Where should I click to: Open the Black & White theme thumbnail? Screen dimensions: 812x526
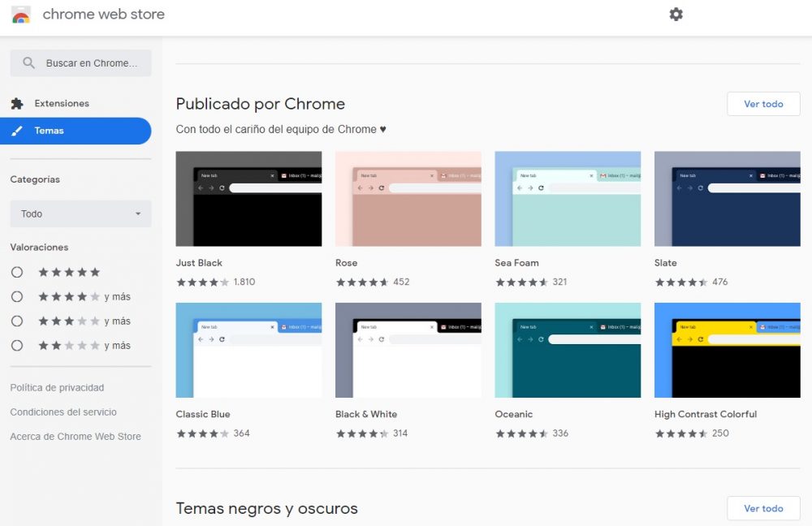[x=408, y=350]
